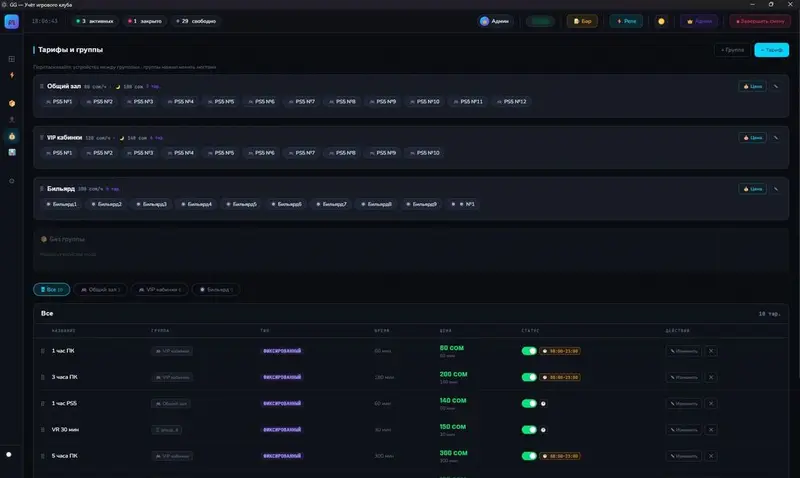800x478 pixels.
Task: Open the user profile icon in the sidebar
Action: 12,119
